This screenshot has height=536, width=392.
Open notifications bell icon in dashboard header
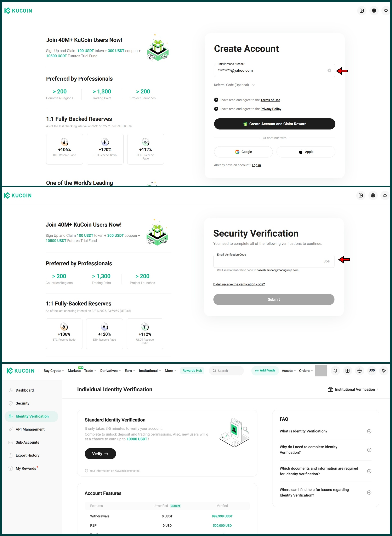click(x=335, y=371)
